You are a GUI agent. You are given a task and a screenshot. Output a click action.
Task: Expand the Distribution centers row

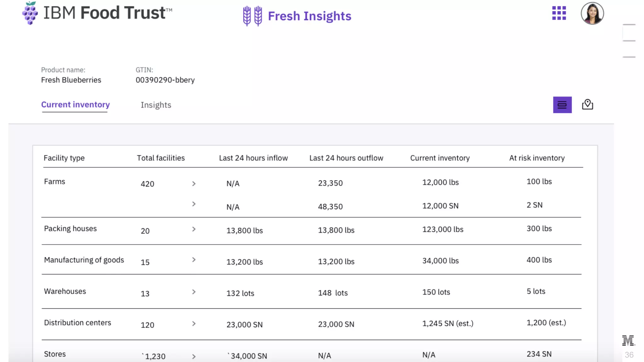[x=194, y=324]
